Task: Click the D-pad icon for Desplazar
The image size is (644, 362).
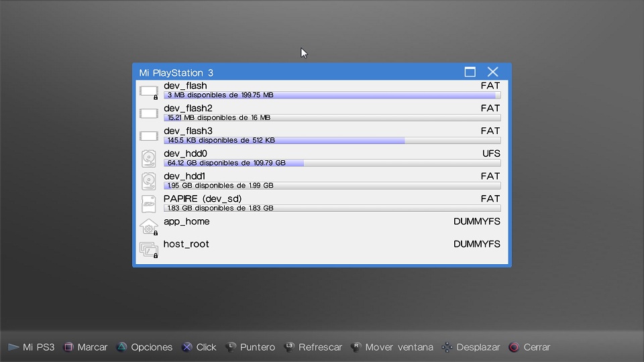Action: coord(447,347)
